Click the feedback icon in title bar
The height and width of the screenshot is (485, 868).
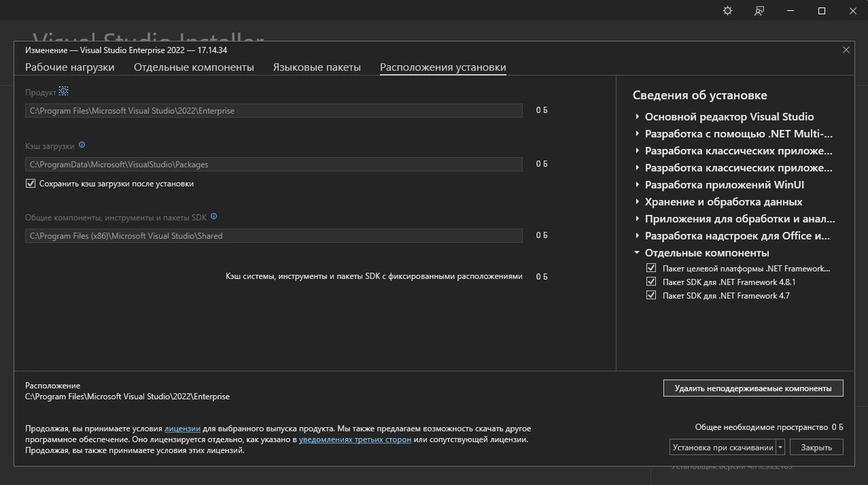(759, 11)
